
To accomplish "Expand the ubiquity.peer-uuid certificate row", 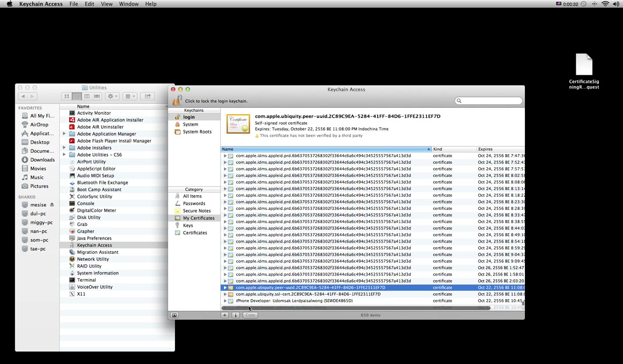I will point(225,288).
